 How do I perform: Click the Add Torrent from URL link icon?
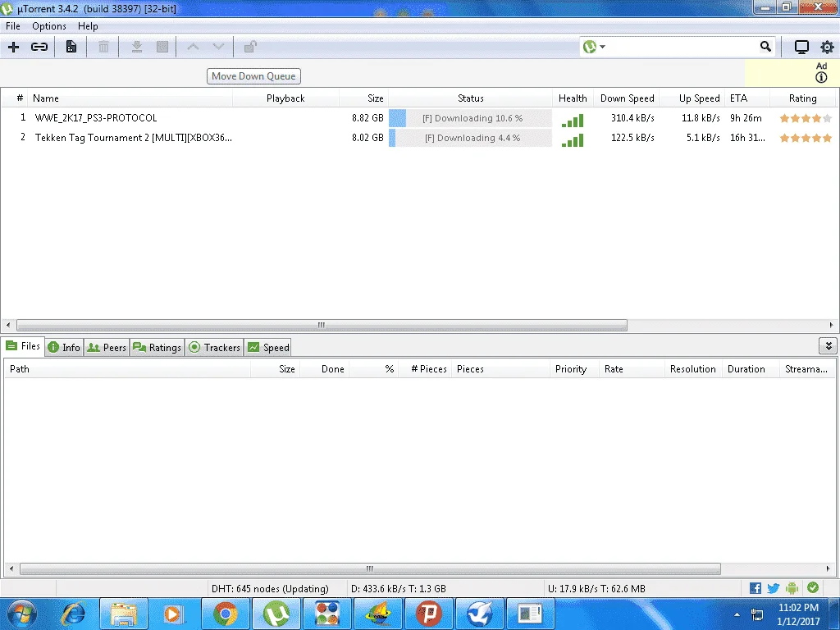(x=39, y=47)
